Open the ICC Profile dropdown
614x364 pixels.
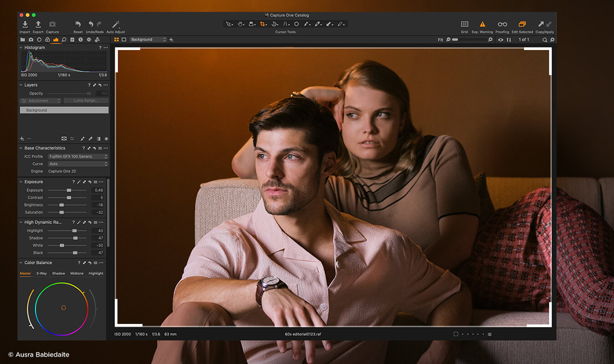78,157
